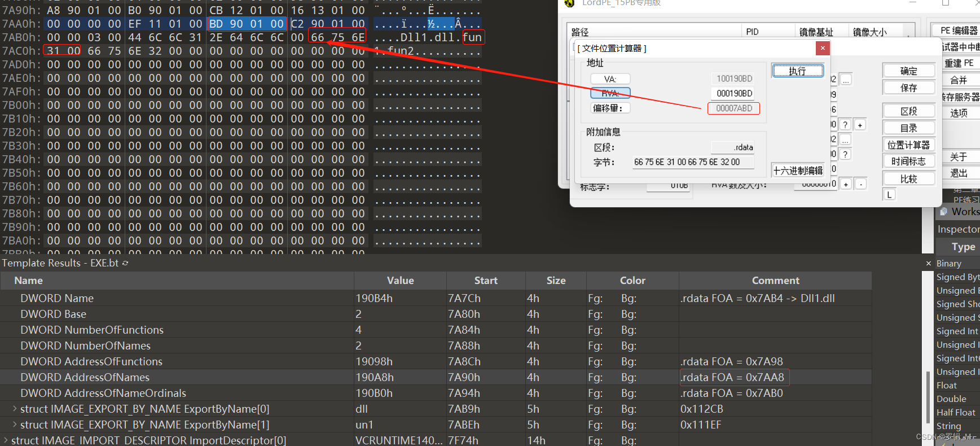Click the Comment column header

775,281
